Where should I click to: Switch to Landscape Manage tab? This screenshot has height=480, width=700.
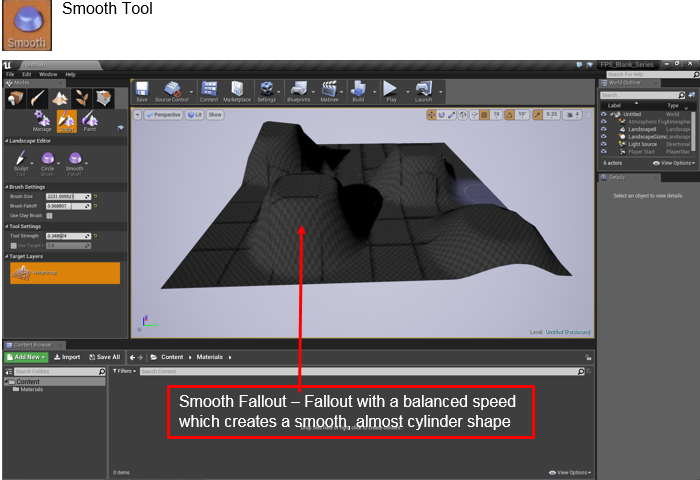42,121
